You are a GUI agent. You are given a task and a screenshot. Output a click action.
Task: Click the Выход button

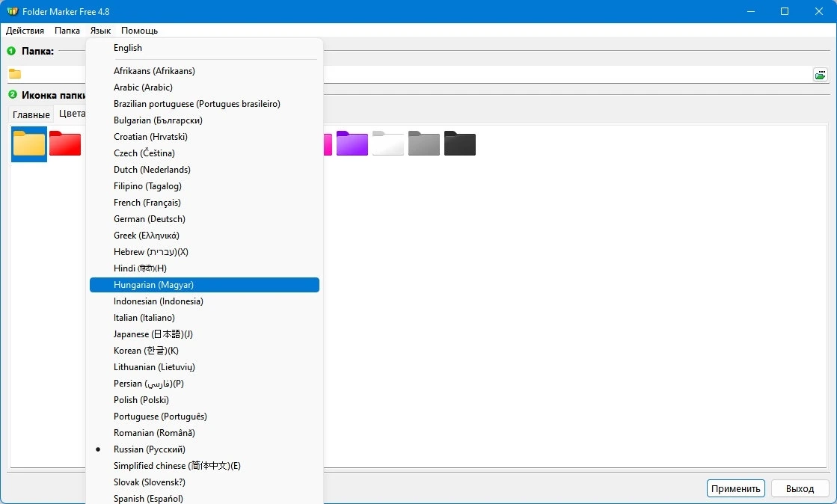point(800,488)
